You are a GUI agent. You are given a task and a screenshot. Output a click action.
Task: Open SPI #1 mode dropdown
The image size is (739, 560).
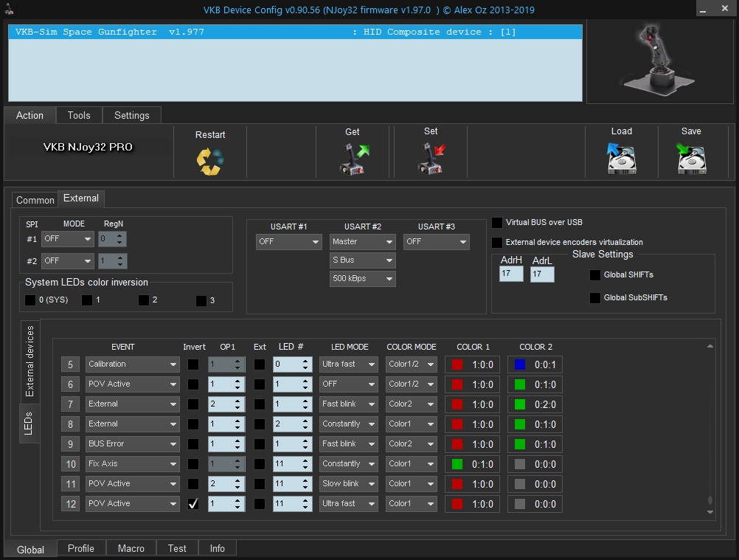coord(67,239)
